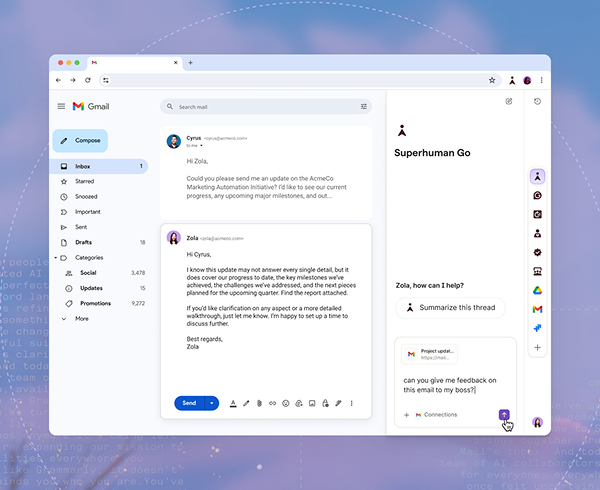Insert an emoji into the reply

coord(285,403)
